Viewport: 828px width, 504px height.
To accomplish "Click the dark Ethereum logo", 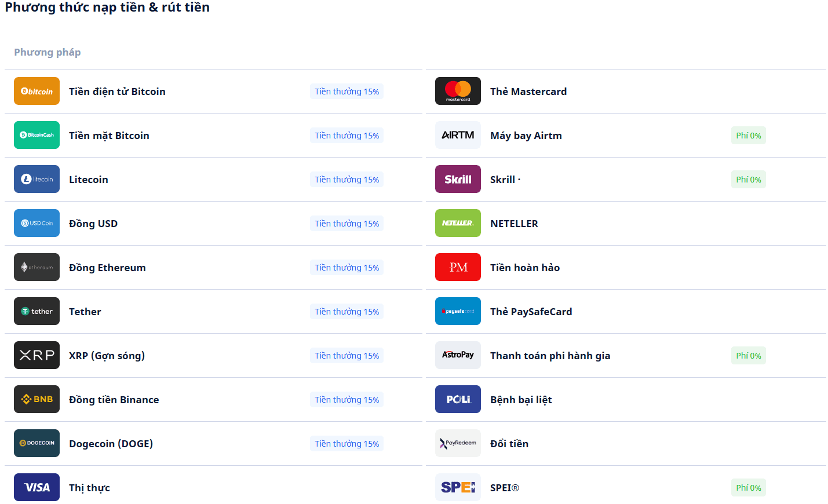I will (x=37, y=267).
